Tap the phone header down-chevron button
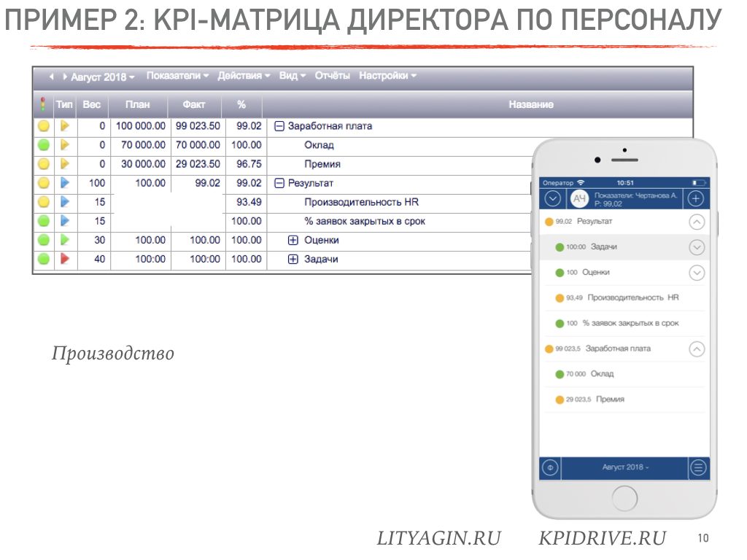Screen dimensions: 747x560 [x=553, y=198]
